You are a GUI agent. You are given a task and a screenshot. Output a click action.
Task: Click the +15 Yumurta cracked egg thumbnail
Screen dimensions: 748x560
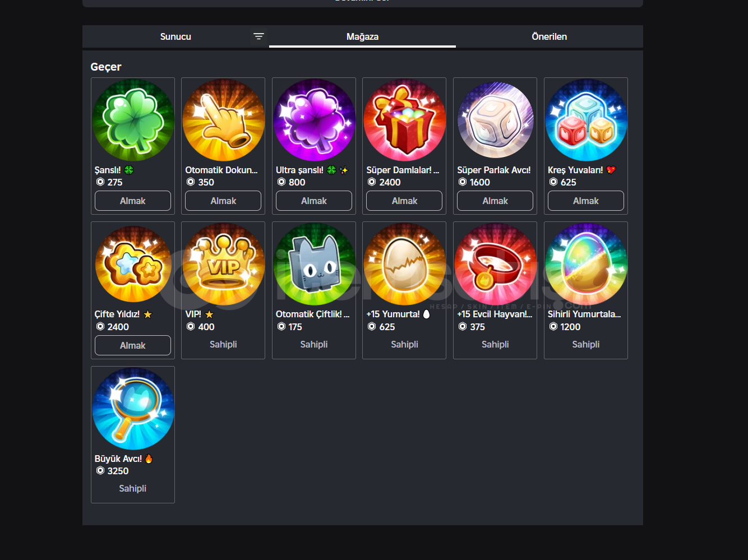(404, 265)
